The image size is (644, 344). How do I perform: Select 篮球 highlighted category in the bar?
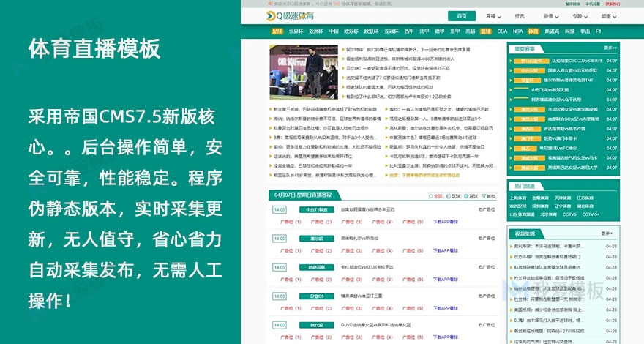pyautogui.click(x=486, y=31)
